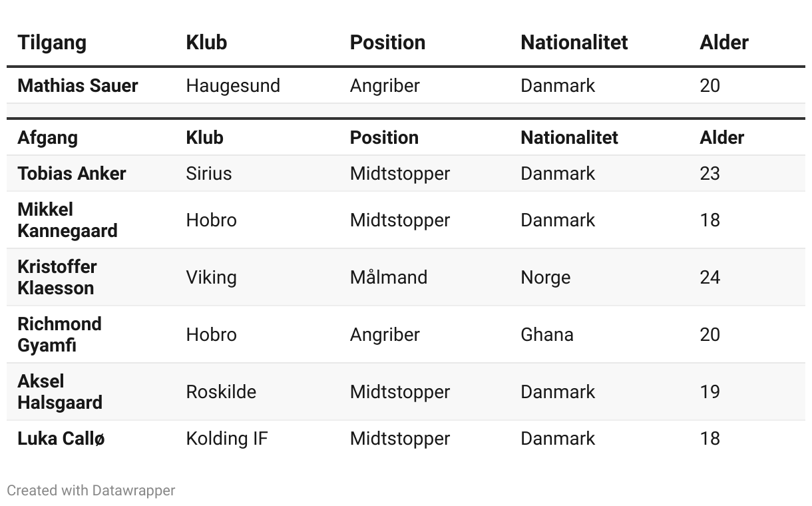Select Mikkel Kannegaard in the table
812x506 pixels.
click(x=67, y=220)
